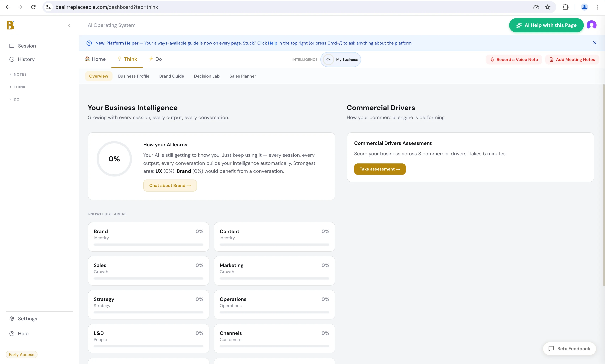Open the Decision Lab tab
This screenshot has height=364, width=605.
tap(207, 76)
